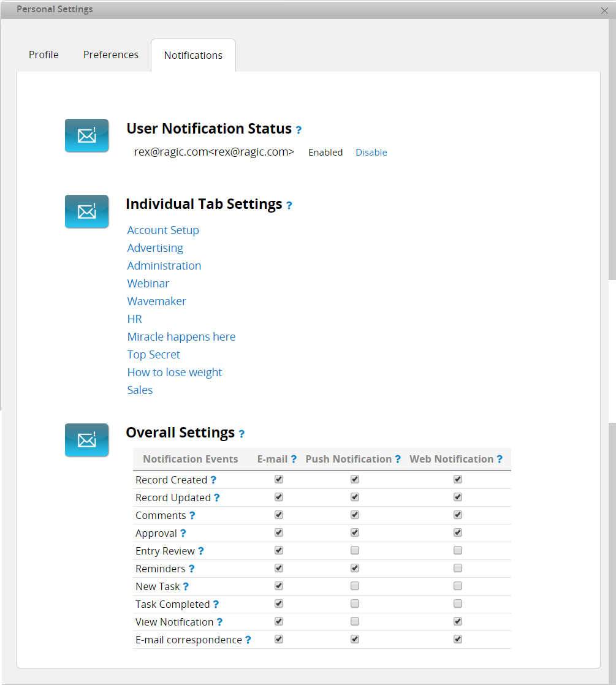Uncheck Web Notification for View Notification
Image resolution: width=616 pixels, height=685 pixels.
(x=458, y=621)
